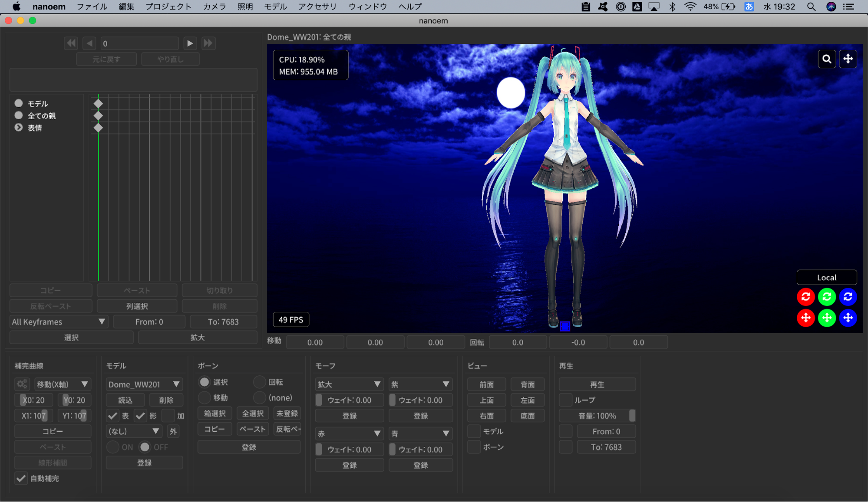868x502 pixels.
Task: Open the プロジェクト menu
Action: pyautogui.click(x=168, y=7)
